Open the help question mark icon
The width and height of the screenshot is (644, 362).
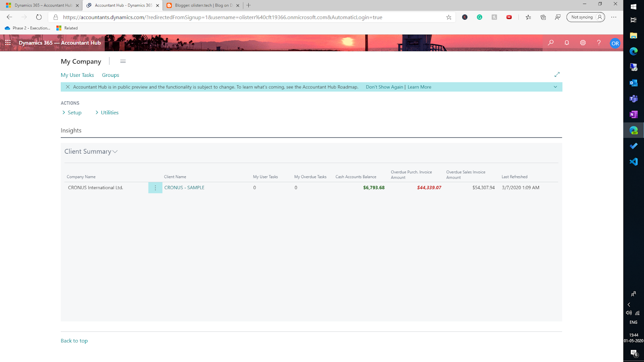599,43
